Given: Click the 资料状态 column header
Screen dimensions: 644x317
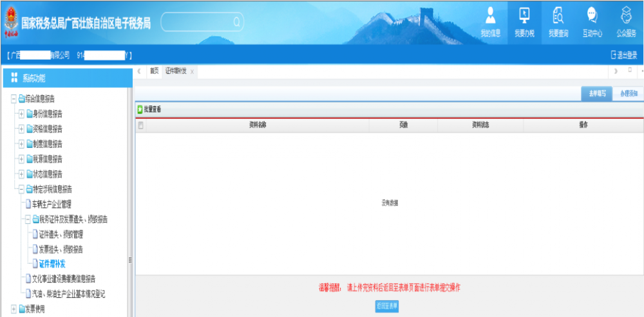Looking at the screenshot, I should coord(480,125).
